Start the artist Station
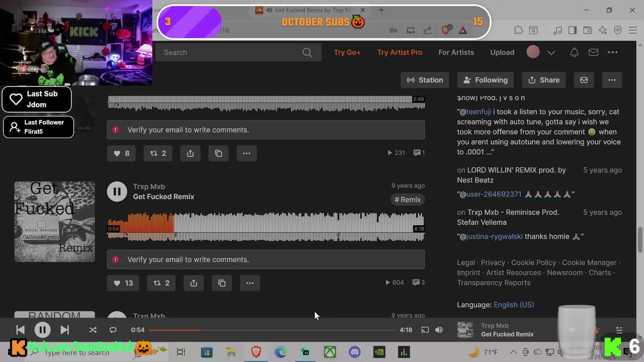Screen dimensions: 644x362 pos(425,80)
